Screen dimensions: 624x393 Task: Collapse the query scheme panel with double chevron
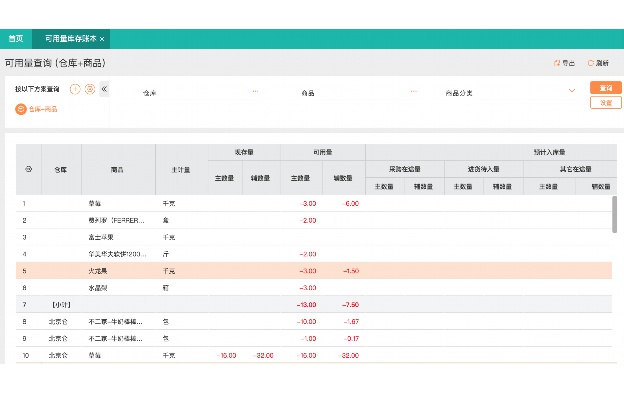104,89
